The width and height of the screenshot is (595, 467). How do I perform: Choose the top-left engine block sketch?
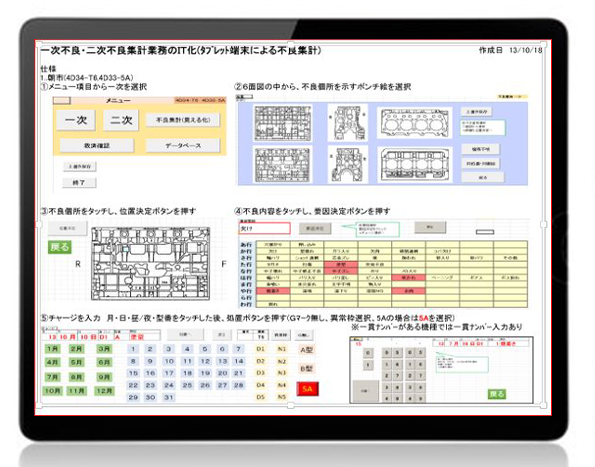pos(282,123)
